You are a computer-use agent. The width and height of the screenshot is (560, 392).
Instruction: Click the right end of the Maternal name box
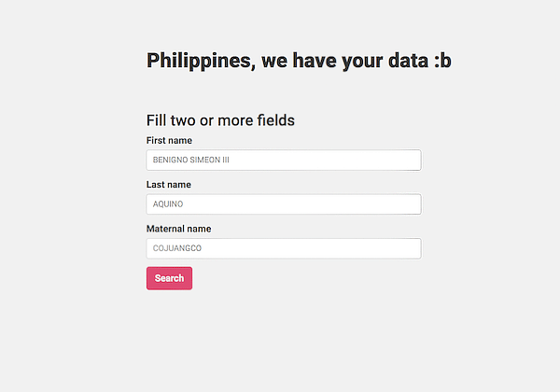[x=411, y=248]
